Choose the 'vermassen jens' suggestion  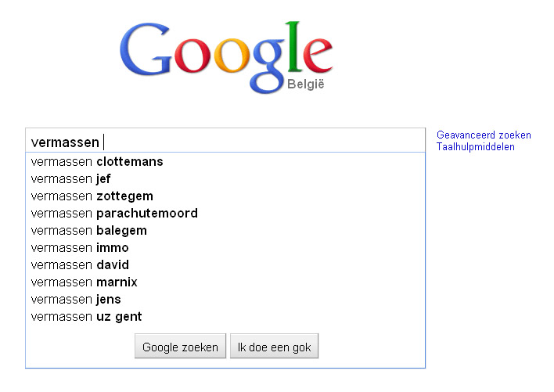tap(76, 300)
